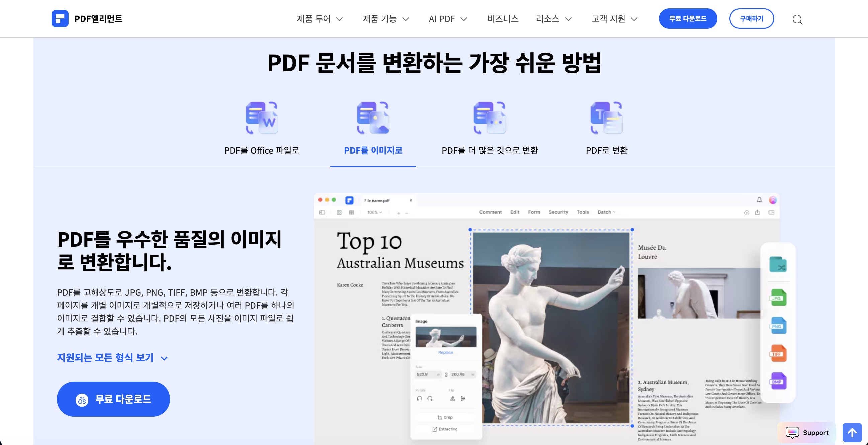The width and height of the screenshot is (868, 445).
Task: Toggle the left sidebar panel in the PDF editor
Action: (322, 212)
